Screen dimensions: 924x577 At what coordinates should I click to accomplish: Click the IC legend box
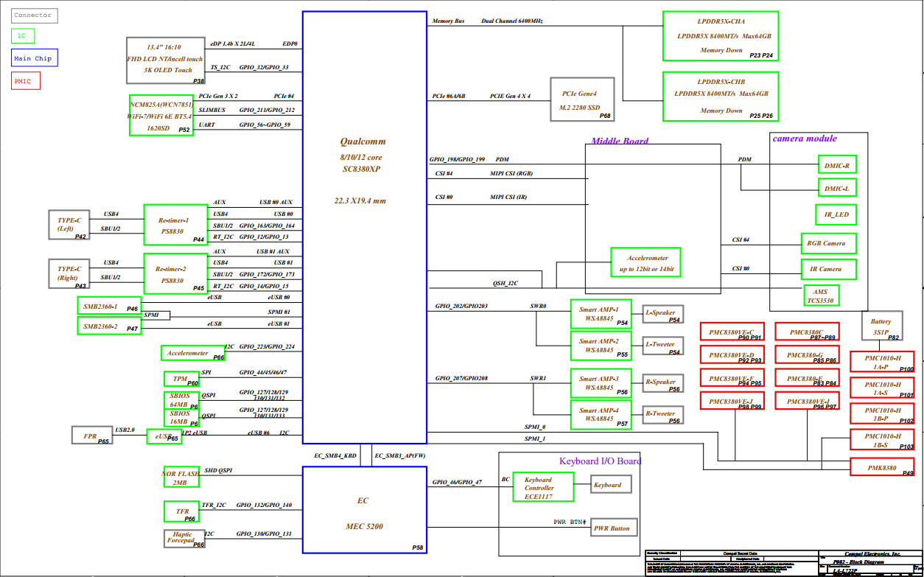23,35
